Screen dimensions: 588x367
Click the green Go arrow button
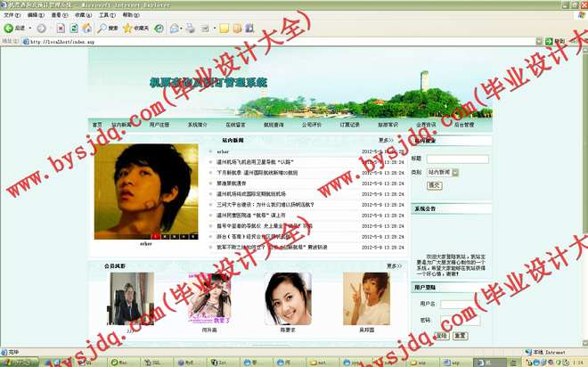pos(548,41)
